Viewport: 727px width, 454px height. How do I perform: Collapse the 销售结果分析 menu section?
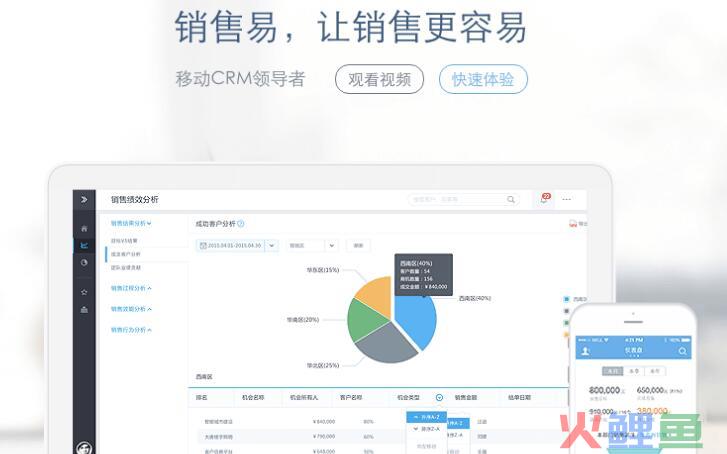coord(131,223)
